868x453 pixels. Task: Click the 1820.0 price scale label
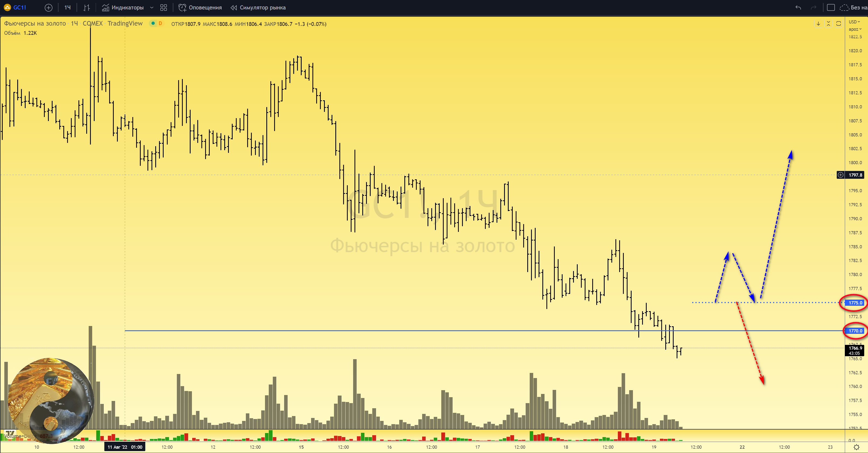pos(855,51)
